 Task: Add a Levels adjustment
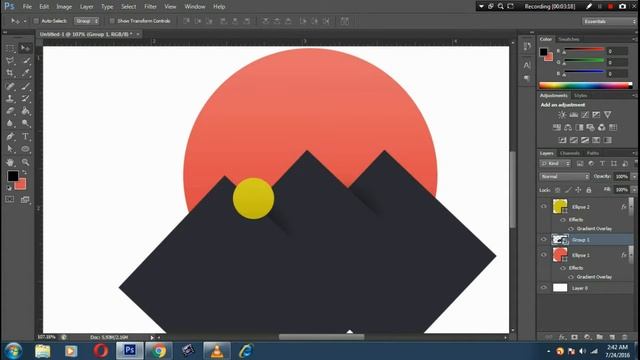pos(573,115)
